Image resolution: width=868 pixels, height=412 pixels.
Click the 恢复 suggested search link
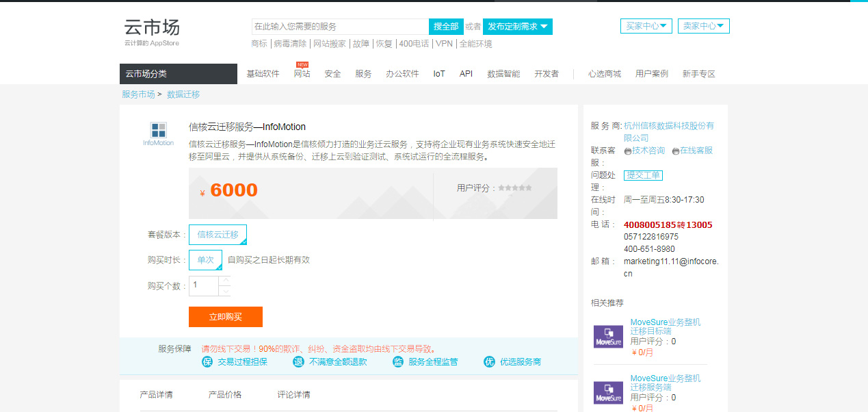pos(384,44)
